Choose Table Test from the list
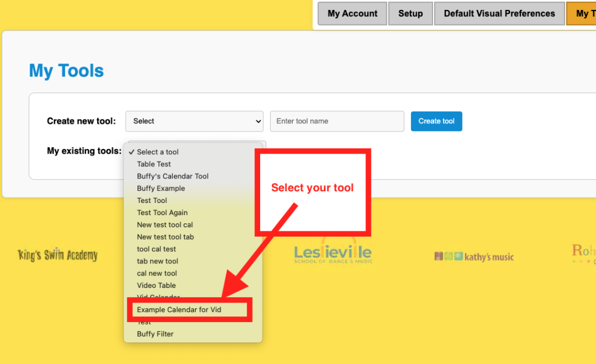 click(x=154, y=164)
